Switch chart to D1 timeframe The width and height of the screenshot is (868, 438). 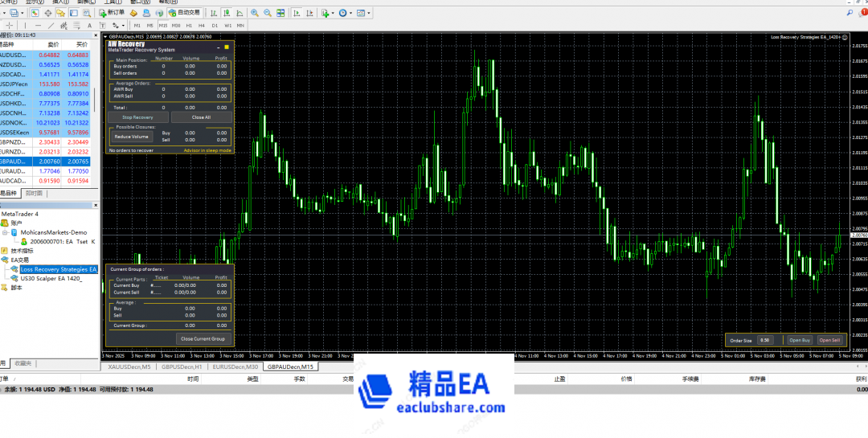tap(215, 26)
